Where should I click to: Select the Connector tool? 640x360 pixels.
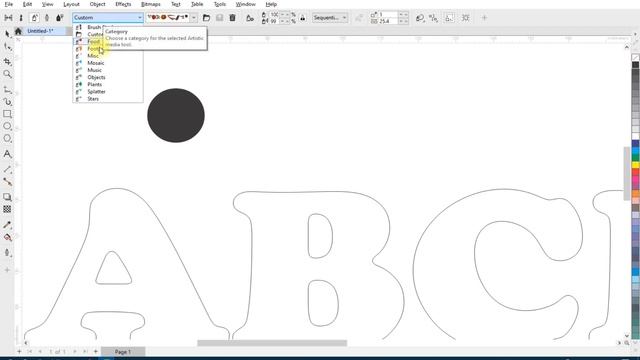tap(7, 182)
